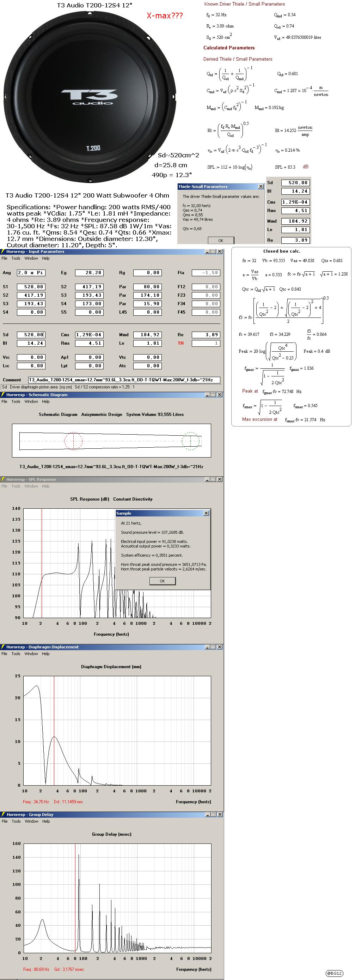This screenshot has height=980, width=355.
Task: Click the Lpt input field
Action: point(89,365)
